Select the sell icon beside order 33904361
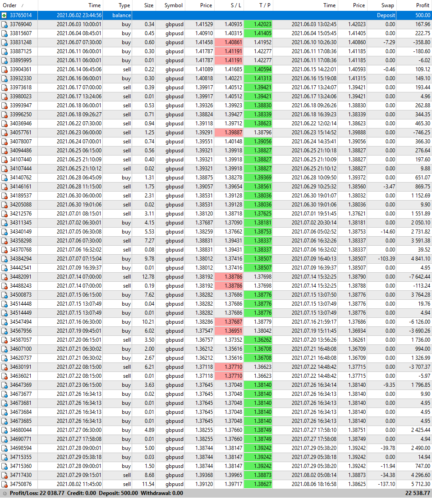432x504 pixels. [4, 69]
